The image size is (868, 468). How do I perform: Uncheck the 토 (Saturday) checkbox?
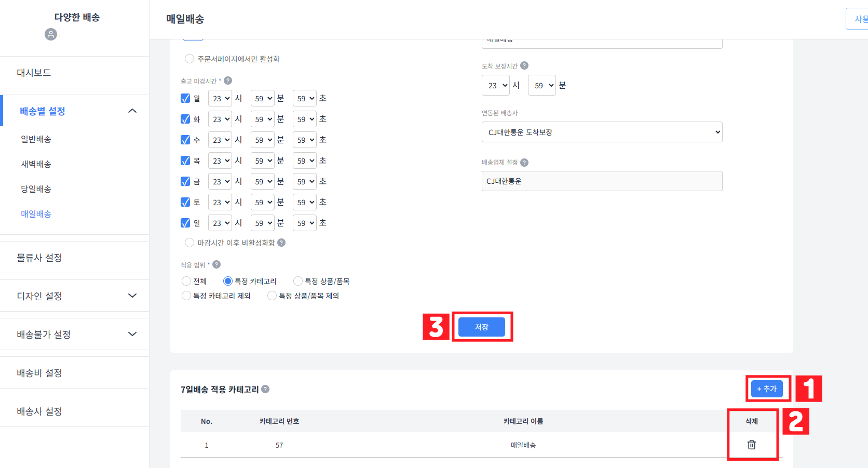pos(185,202)
